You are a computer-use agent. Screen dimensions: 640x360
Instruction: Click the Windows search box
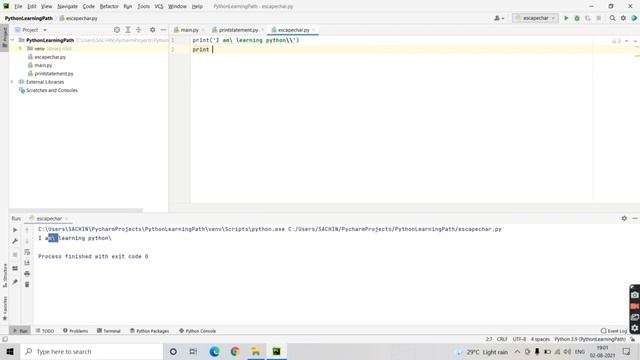click(91, 351)
